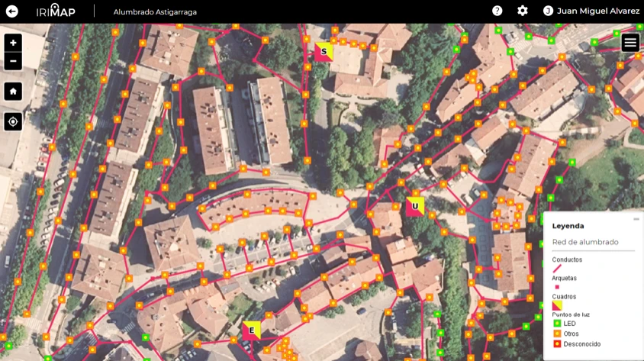Select the control panel marker E
The height and width of the screenshot is (361, 644).
[x=251, y=330]
